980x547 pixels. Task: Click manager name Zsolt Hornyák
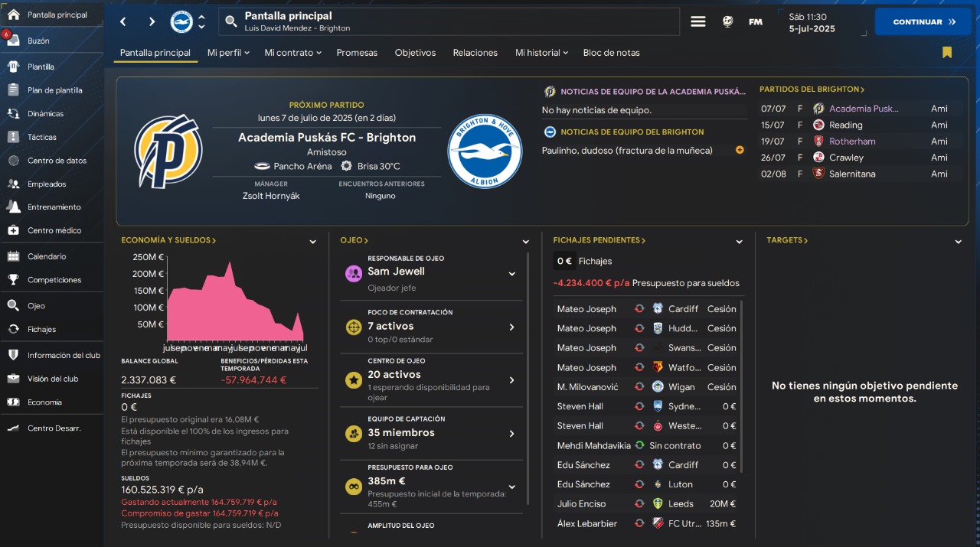pos(271,196)
